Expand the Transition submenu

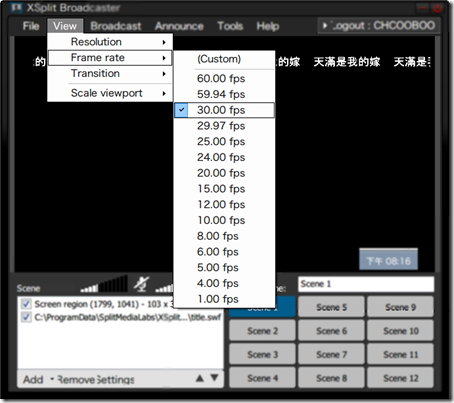[110, 73]
